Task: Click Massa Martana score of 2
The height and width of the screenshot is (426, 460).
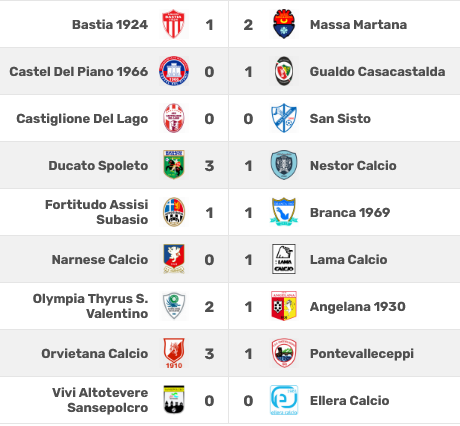Action: click(x=248, y=25)
